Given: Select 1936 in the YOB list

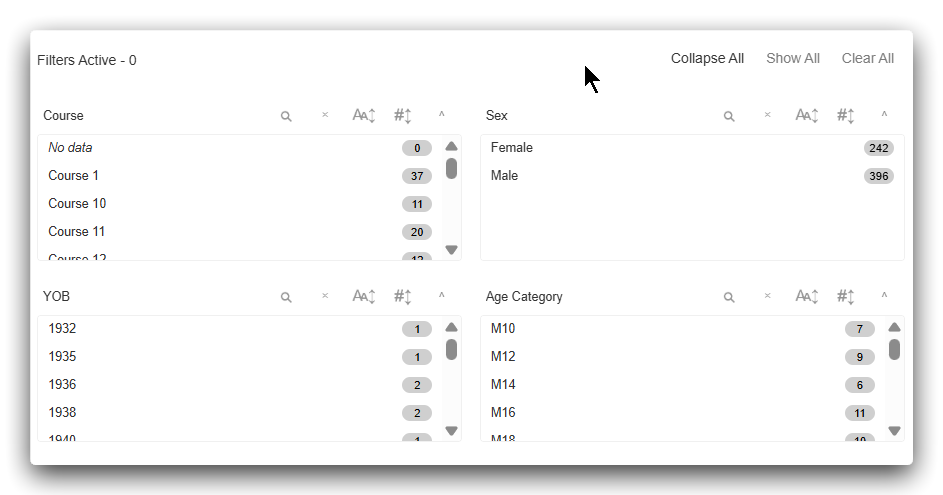Looking at the screenshot, I should [62, 385].
